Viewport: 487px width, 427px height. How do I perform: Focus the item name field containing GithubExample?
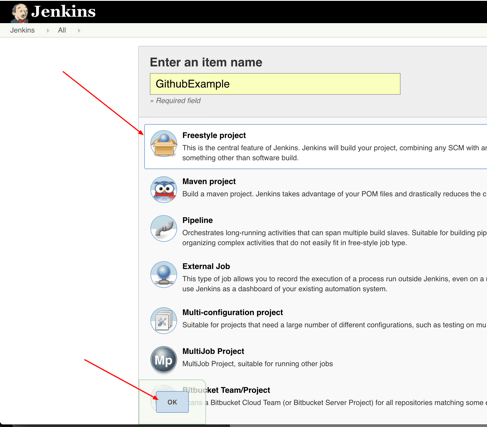point(275,84)
